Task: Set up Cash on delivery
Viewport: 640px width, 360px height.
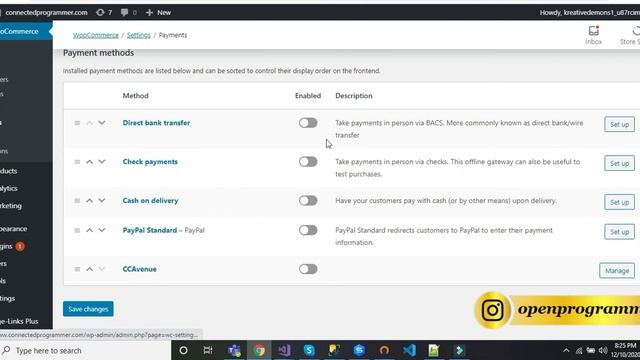Action: click(619, 202)
